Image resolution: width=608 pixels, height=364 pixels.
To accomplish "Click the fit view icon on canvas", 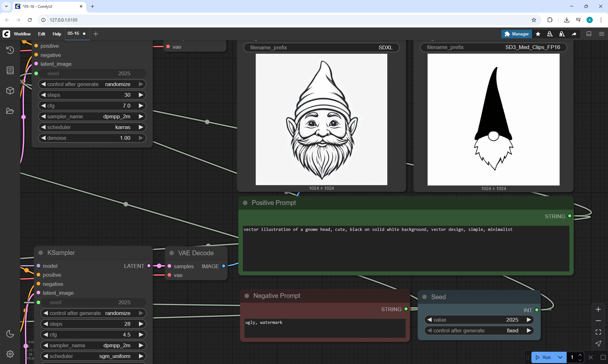I will tap(598, 332).
